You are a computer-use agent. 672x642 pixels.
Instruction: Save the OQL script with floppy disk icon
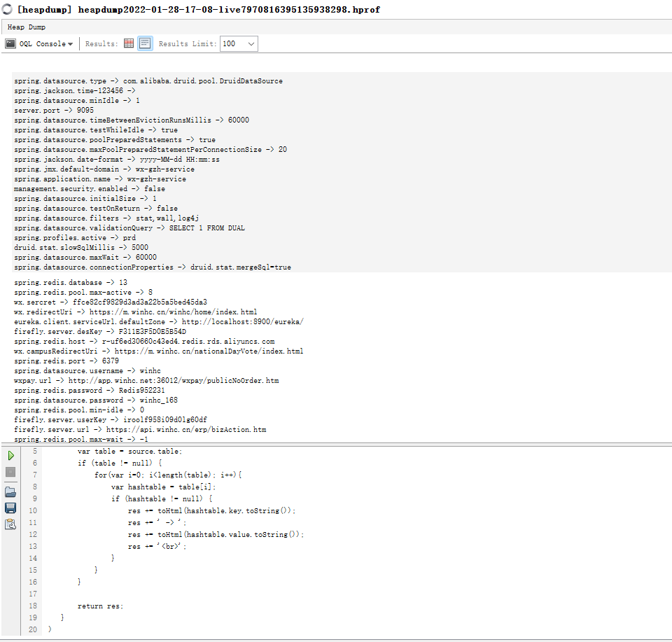click(x=10, y=508)
